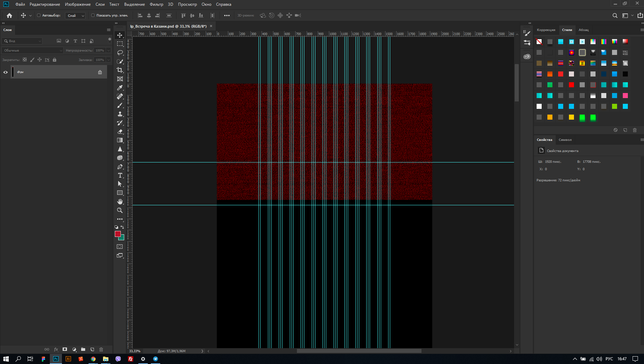
Task: Open the Изображение menu
Action: tap(78, 4)
